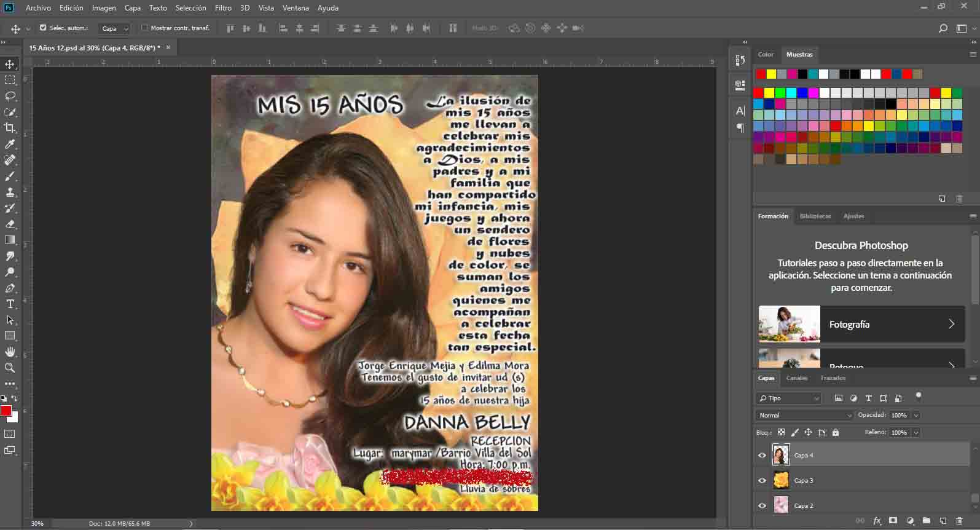Viewport: 980px width, 530px height.
Task: Toggle the Selec. autom. checkbox
Action: [43, 28]
